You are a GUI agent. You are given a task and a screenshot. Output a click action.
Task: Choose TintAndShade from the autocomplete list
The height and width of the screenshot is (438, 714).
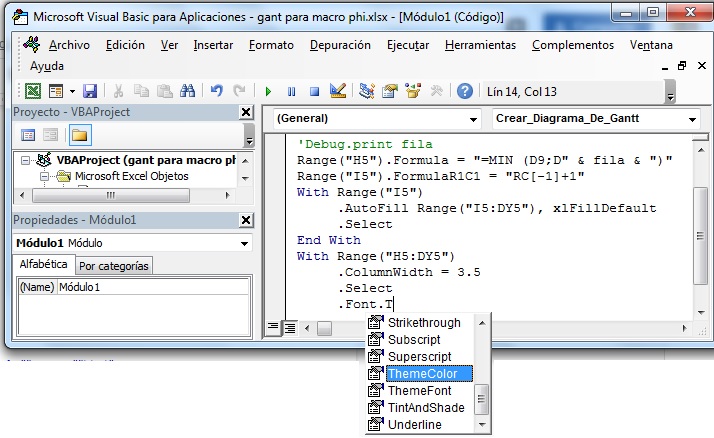pyautogui.click(x=419, y=407)
